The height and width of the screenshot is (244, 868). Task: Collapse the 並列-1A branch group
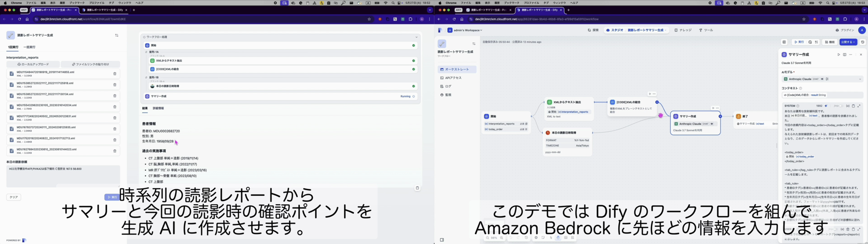coord(146,52)
